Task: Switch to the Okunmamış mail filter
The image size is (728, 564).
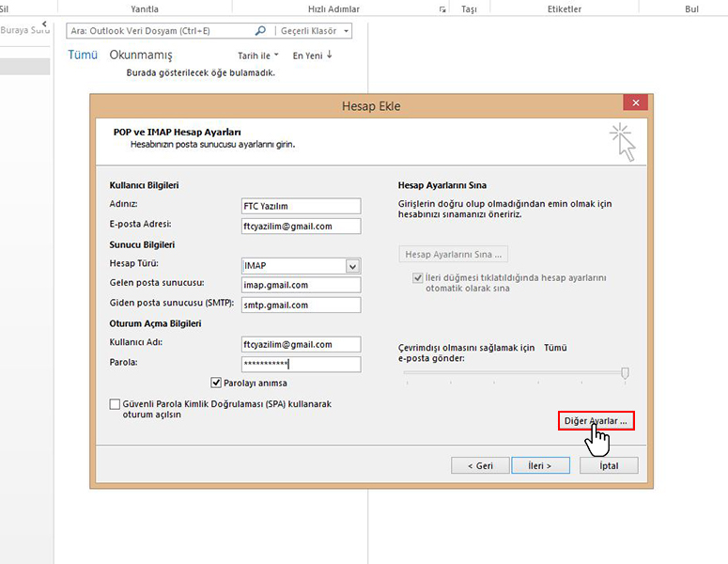Action: (141, 55)
